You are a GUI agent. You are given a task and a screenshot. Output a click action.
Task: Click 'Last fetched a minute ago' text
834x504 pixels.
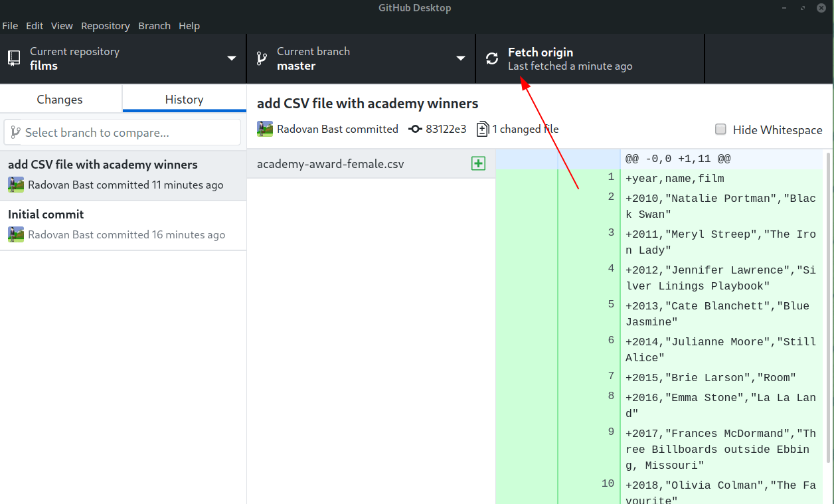tap(570, 66)
